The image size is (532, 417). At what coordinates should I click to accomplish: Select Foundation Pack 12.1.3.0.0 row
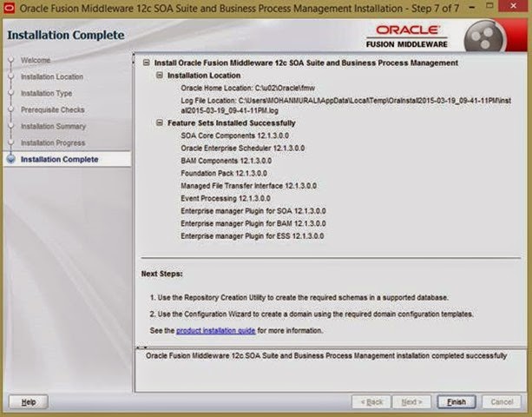[x=224, y=173]
